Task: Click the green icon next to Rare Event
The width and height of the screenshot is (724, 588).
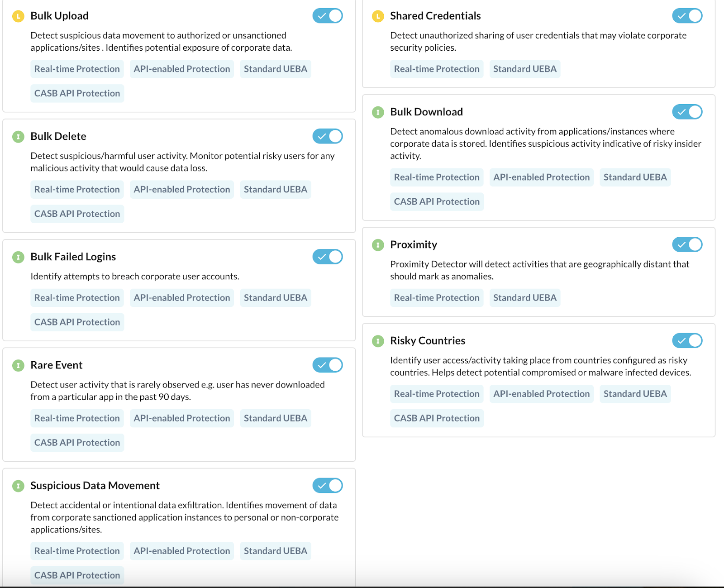Action: [18, 365]
